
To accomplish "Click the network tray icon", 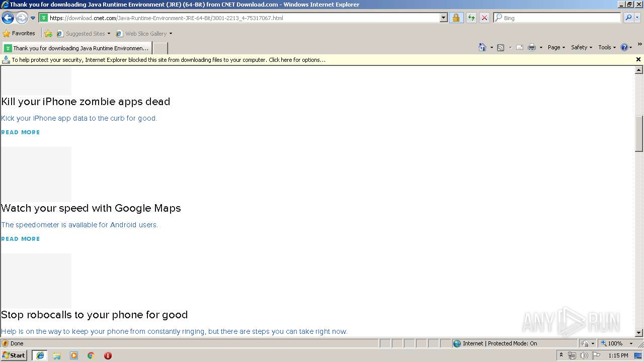I will tap(572, 355).
